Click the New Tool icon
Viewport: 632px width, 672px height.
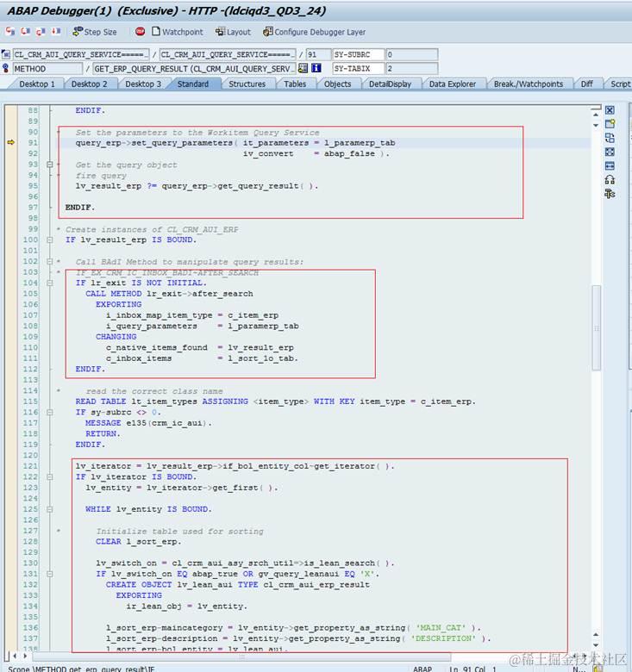pyautogui.click(x=610, y=124)
